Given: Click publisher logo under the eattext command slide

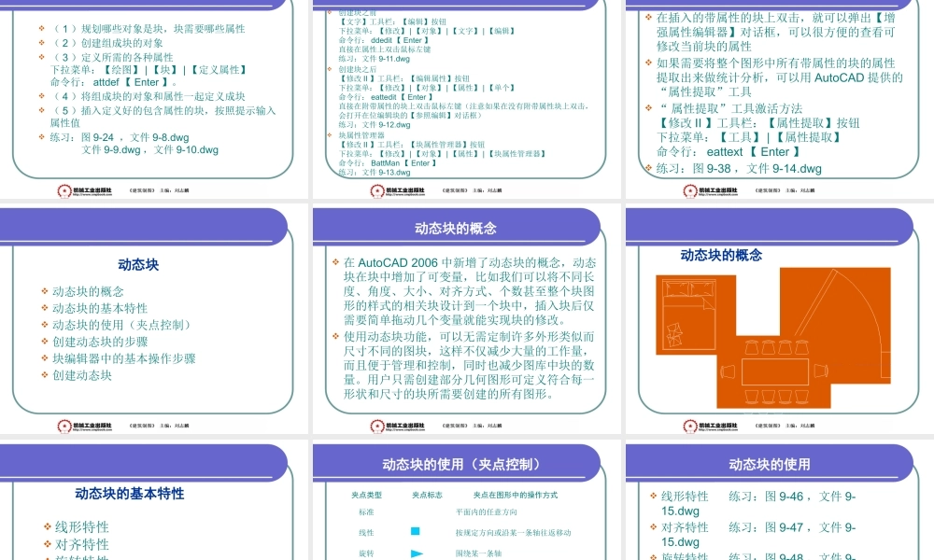Looking at the screenshot, I should click(710, 191).
